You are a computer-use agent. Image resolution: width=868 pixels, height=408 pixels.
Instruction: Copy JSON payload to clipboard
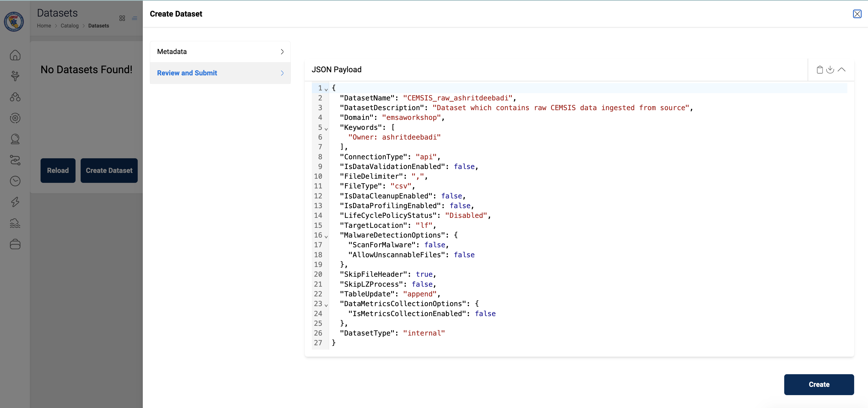click(x=820, y=70)
